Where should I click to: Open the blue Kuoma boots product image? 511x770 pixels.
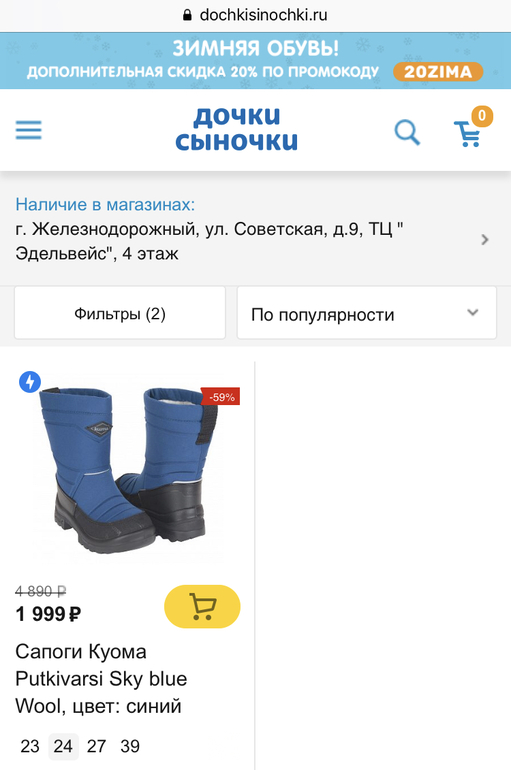pyautogui.click(x=130, y=470)
